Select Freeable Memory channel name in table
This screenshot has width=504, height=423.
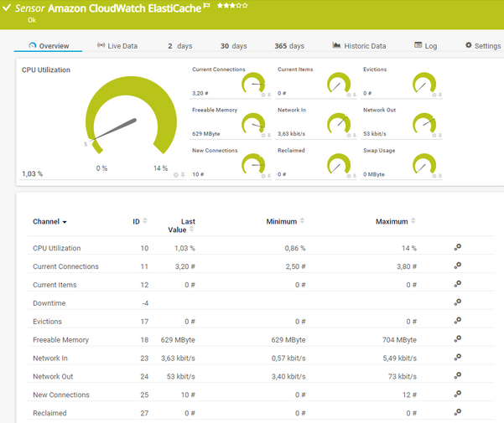tap(60, 339)
